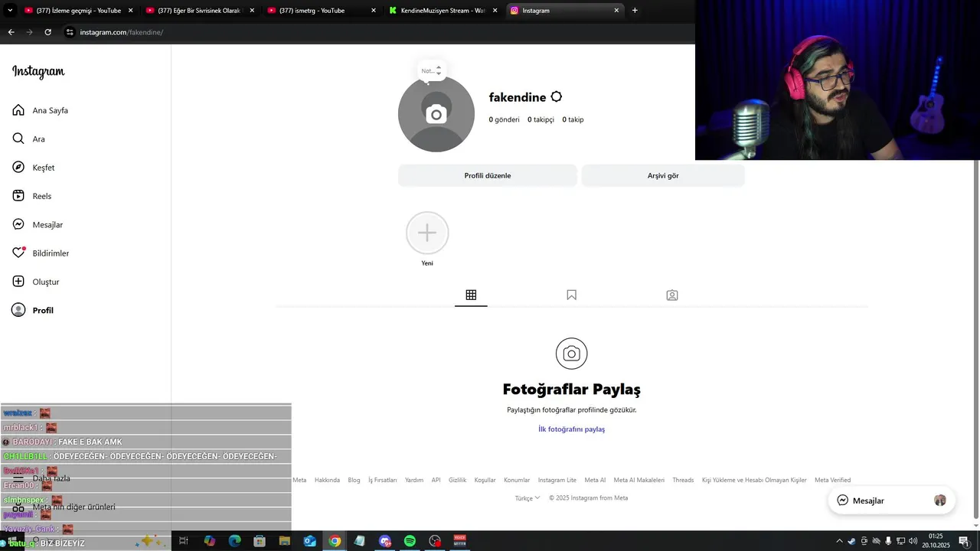Click Instagram Lite footer link

tap(557, 481)
